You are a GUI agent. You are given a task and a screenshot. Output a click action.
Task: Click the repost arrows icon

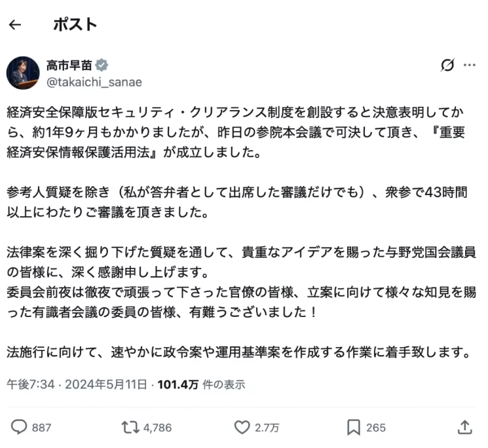point(130,427)
